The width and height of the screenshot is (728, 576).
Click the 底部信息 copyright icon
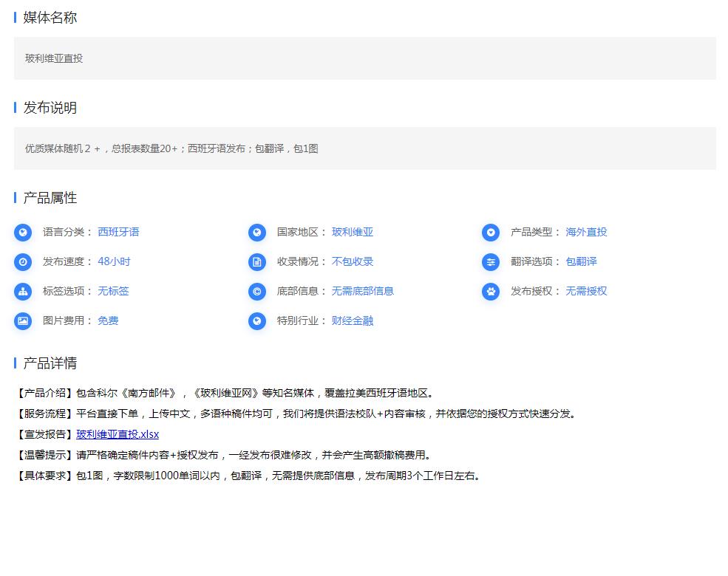coord(256,292)
